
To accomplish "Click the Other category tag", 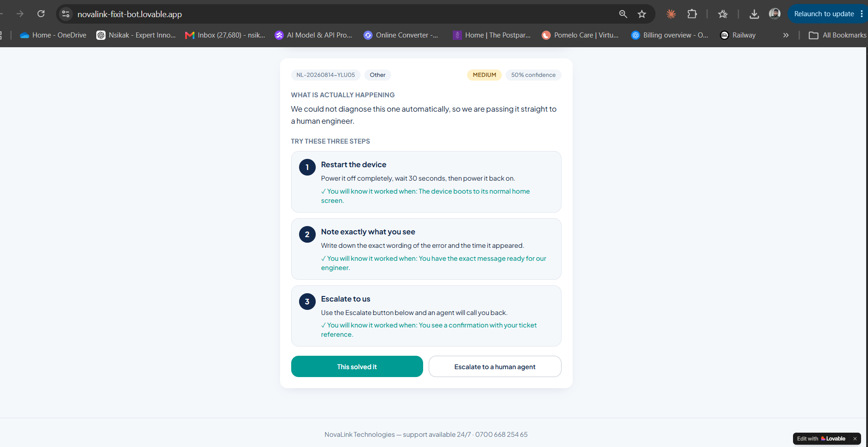I will click(x=377, y=75).
